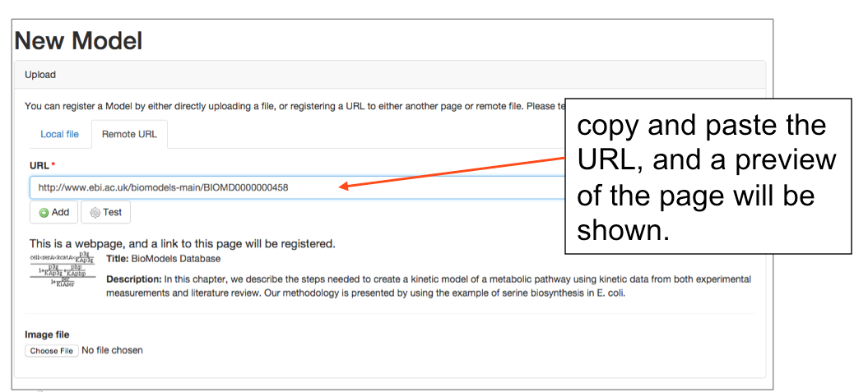This screenshot has width=868, height=392.
Task: Click the 'This is a webpage' message
Action: point(182,243)
